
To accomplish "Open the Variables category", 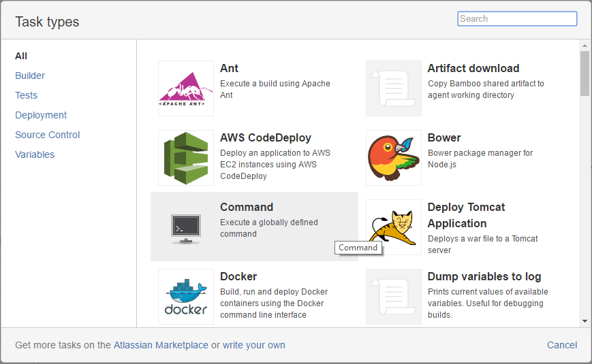I will click(35, 154).
